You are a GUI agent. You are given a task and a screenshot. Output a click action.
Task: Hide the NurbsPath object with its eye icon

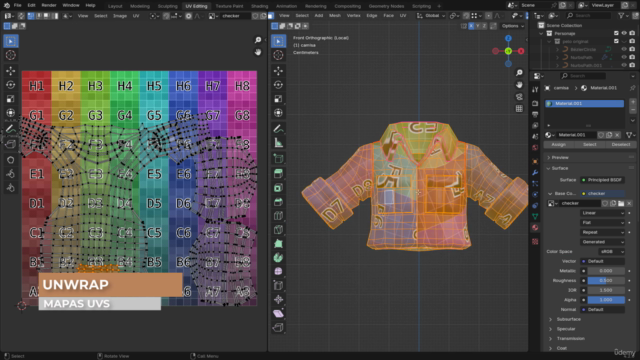(624, 57)
